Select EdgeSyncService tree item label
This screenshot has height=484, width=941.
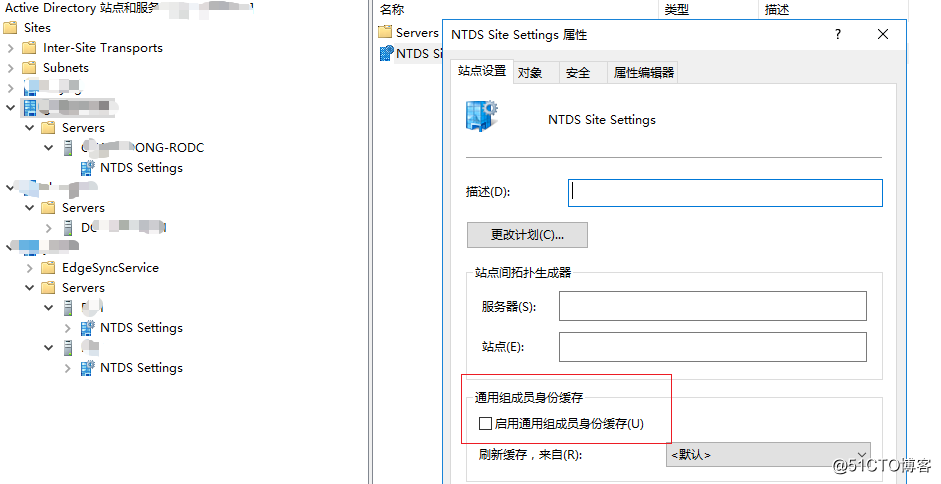110,268
